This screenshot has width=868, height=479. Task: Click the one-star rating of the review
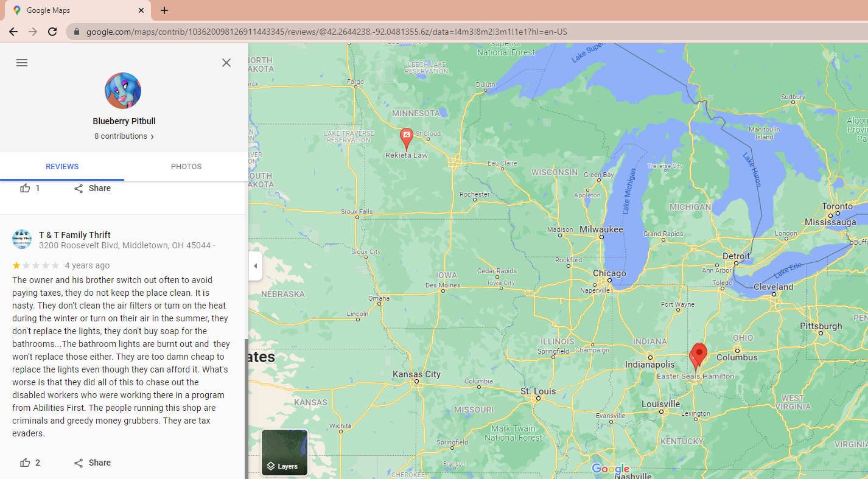36,265
